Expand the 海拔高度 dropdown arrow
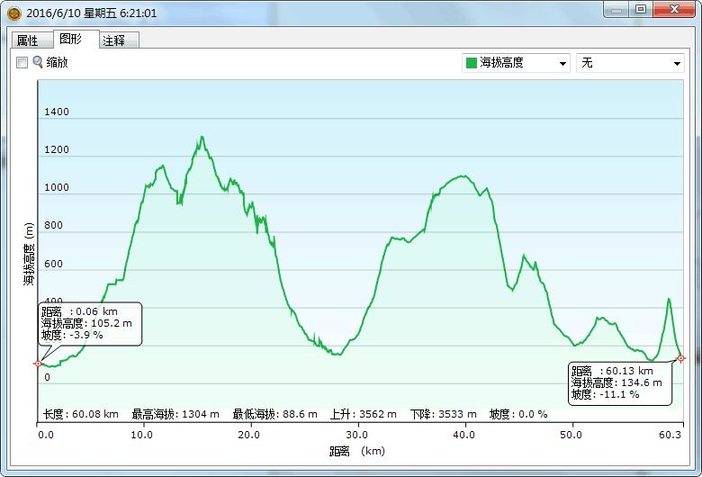The image size is (702, 477). 563,63
